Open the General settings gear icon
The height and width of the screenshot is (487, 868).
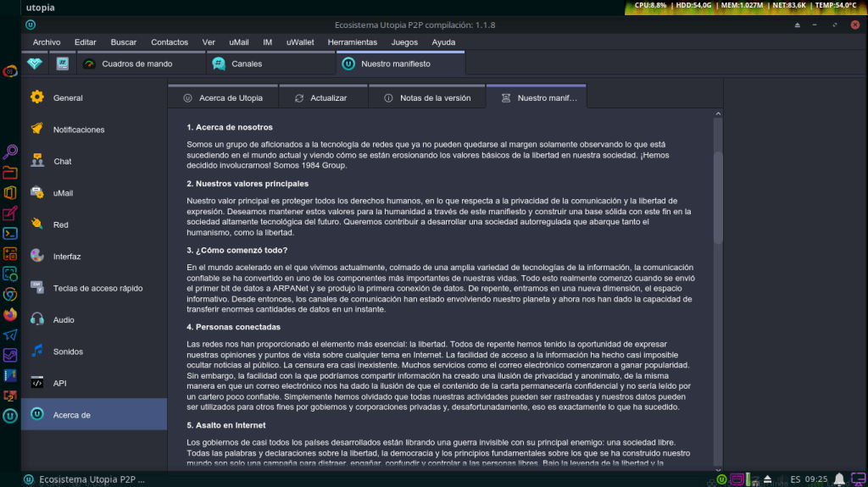coord(37,97)
